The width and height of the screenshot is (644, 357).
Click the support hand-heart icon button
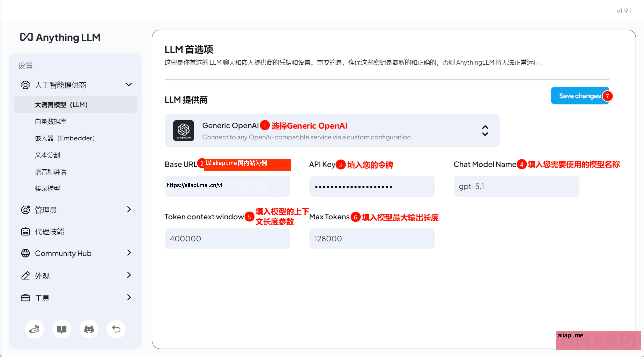coord(34,329)
